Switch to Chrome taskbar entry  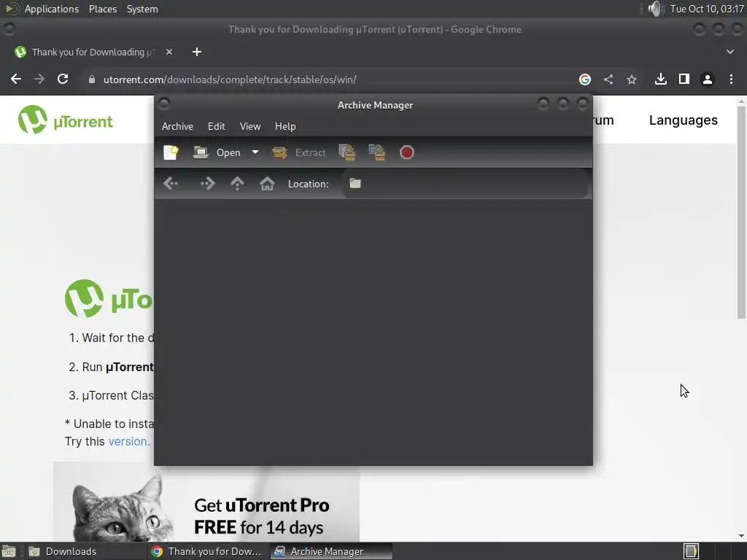[208, 551]
